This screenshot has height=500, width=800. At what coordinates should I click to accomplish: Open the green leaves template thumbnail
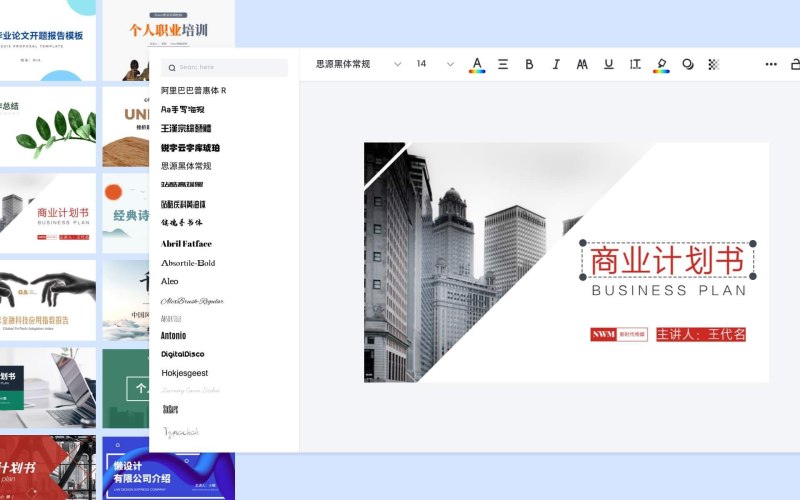(x=48, y=127)
